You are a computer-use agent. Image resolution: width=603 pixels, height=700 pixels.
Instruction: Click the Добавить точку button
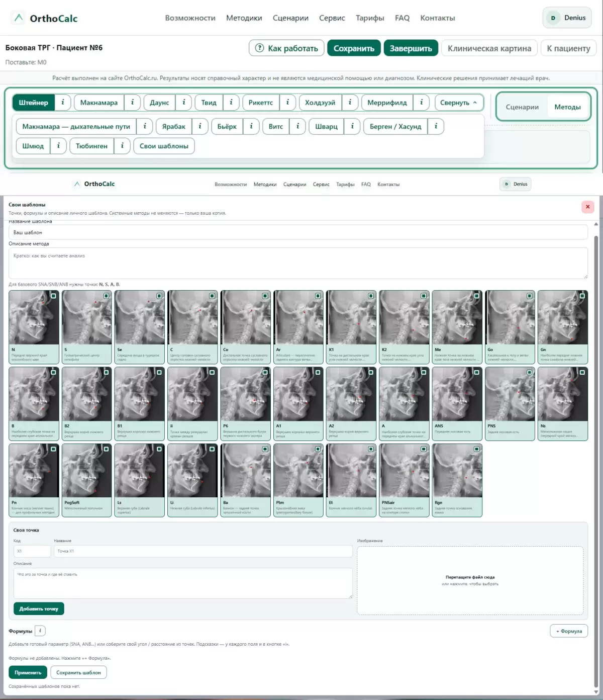pos(39,608)
